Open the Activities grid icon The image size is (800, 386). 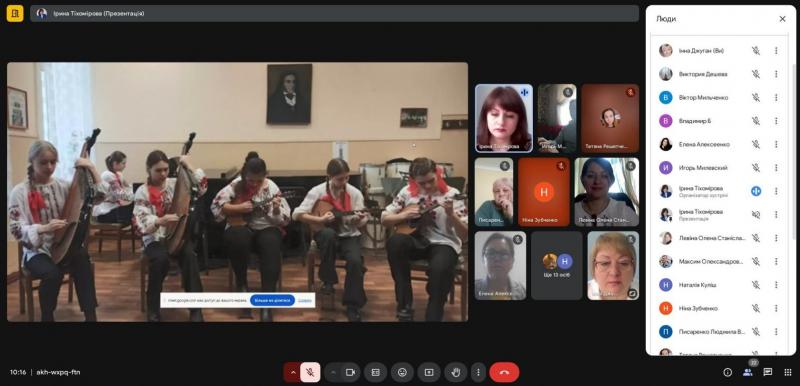point(787,372)
